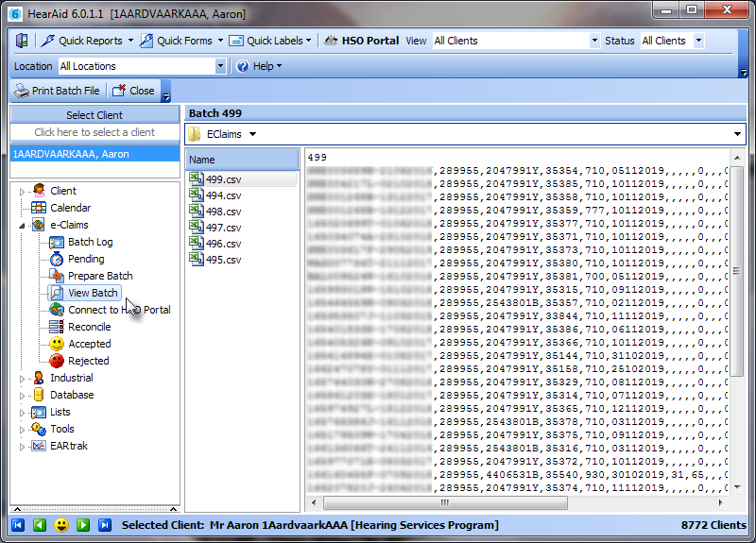Viewport: 756px width, 543px height.
Task: Open the Help menu
Action: (x=259, y=66)
